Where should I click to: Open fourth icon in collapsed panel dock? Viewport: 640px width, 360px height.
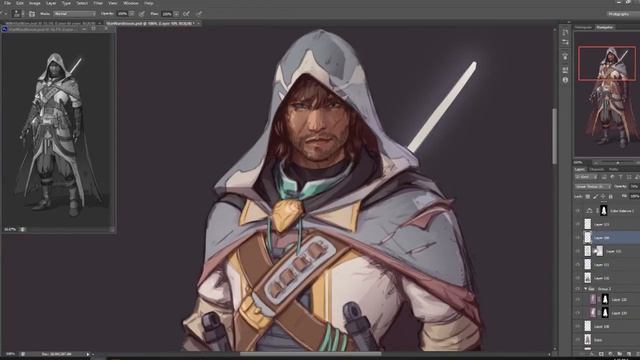[565, 70]
